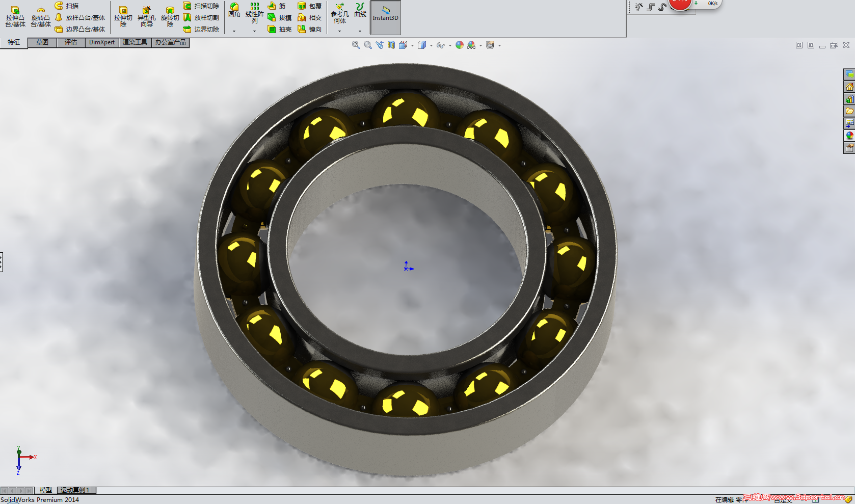
Task: Activate the 放样凸台/基体 loft boss tool
Action: 80,17
